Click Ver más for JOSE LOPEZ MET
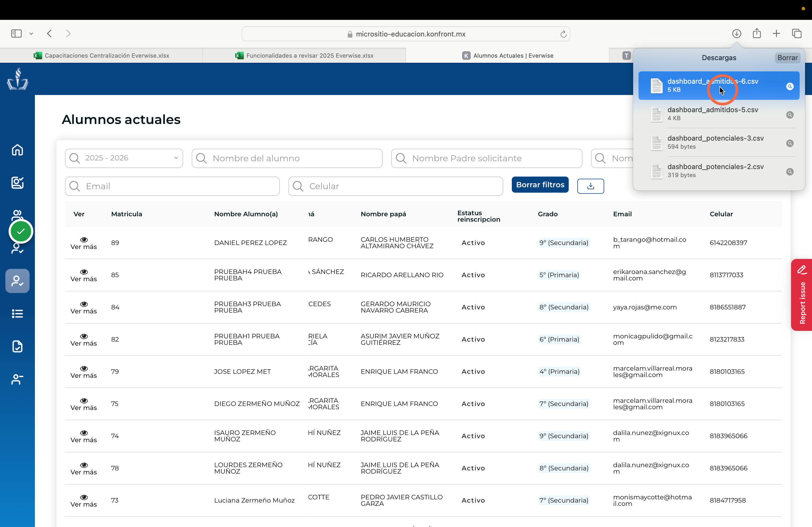The width and height of the screenshot is (812, 527). 84,372
